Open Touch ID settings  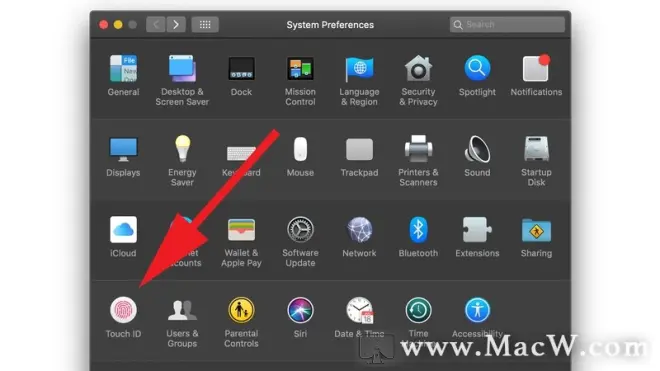pyautogui.click(x=123, y=310)
